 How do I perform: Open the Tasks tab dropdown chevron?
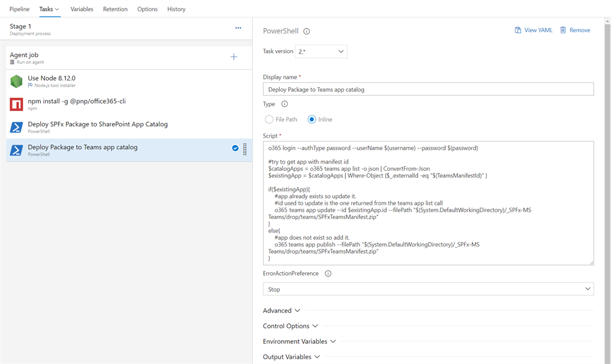pyautogui.click(x=57, y=10)
